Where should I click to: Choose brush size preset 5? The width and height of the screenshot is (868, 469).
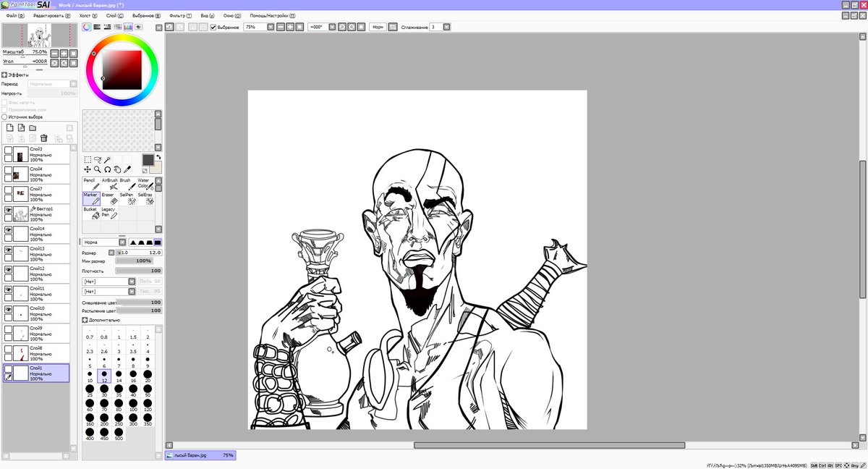coord(90,362)
